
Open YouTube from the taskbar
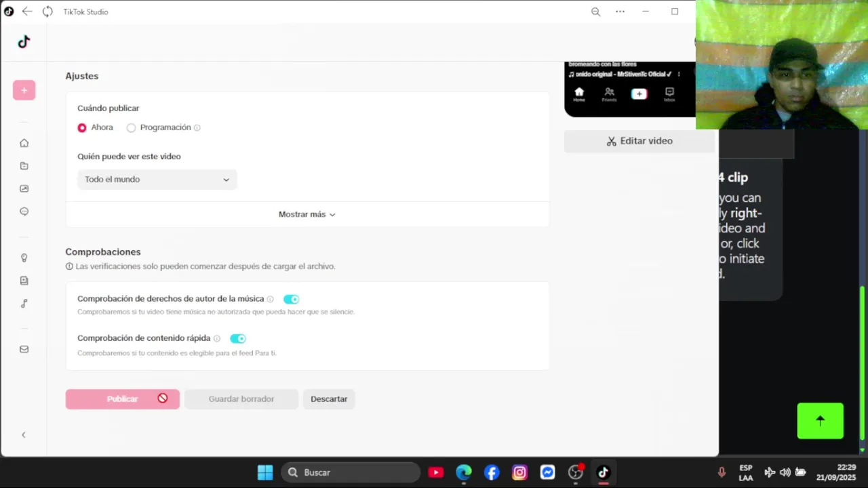pyautogui.click(x=436, y=472)
